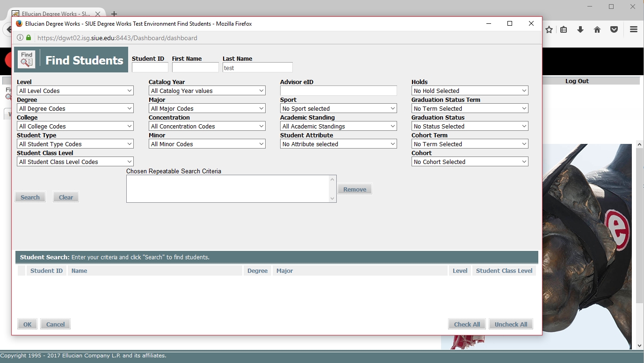This screenshot has height=363, width=644.
Task: Click the Clear button
Action: point(66,197)
